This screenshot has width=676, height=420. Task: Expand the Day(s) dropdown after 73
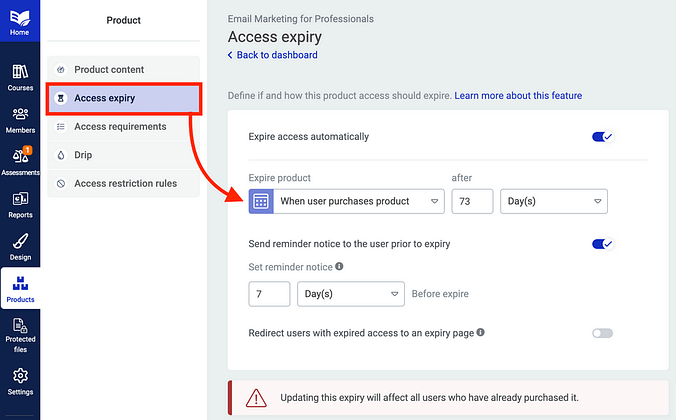[553, 201]
